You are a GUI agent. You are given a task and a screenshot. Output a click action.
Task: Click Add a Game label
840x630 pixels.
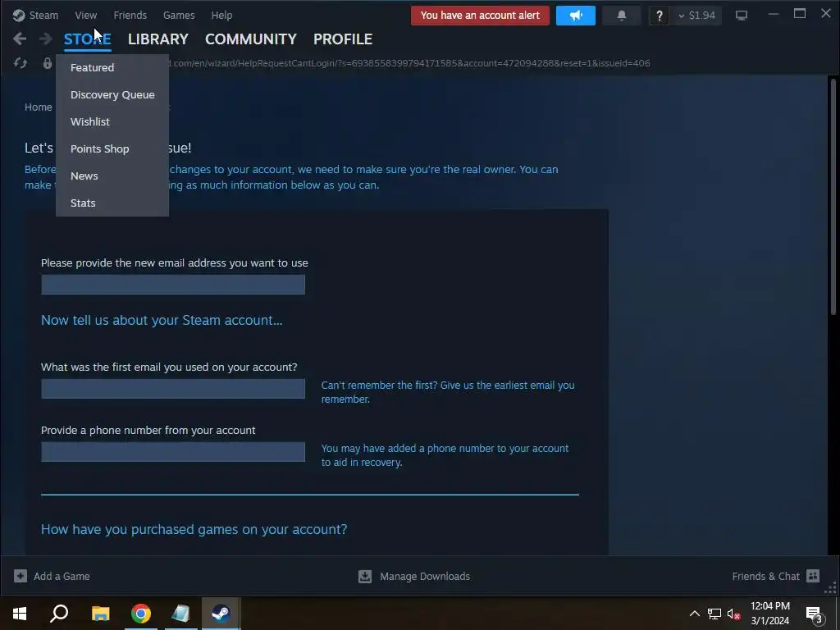[62, 577]
